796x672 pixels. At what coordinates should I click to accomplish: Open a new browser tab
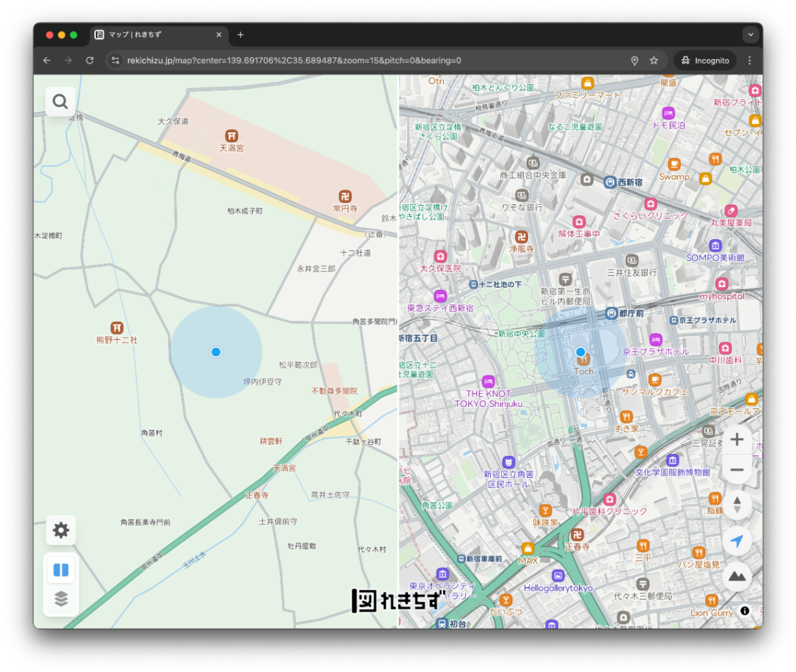[x=240, y=35]
